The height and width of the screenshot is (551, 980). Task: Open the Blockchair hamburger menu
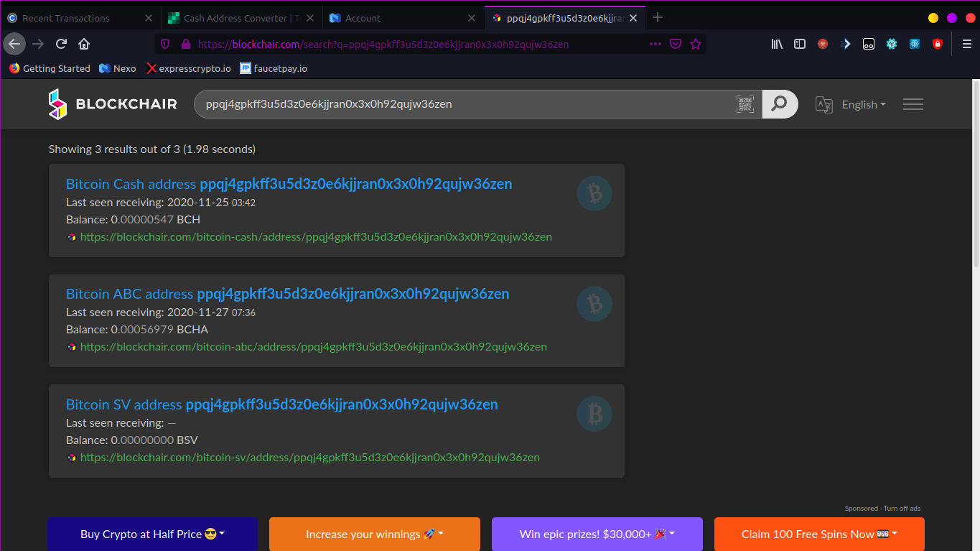coord(913,104)
